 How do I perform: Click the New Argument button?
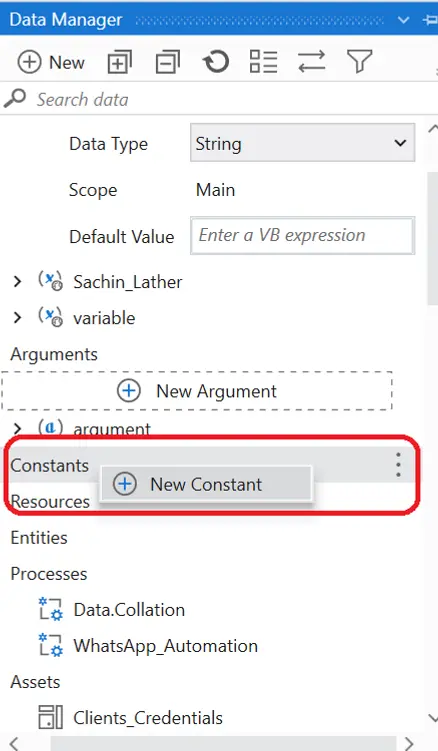(x=197, y=391)
